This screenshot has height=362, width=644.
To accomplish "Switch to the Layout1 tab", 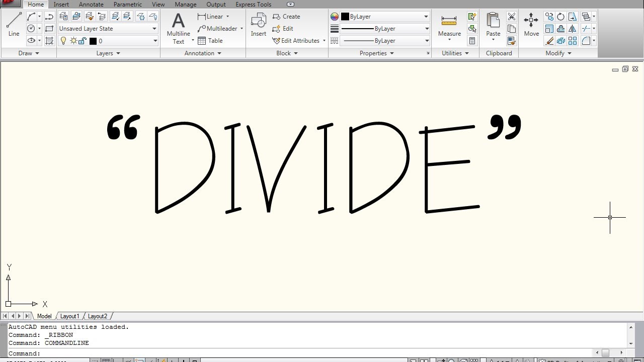I will coord(69,316).
